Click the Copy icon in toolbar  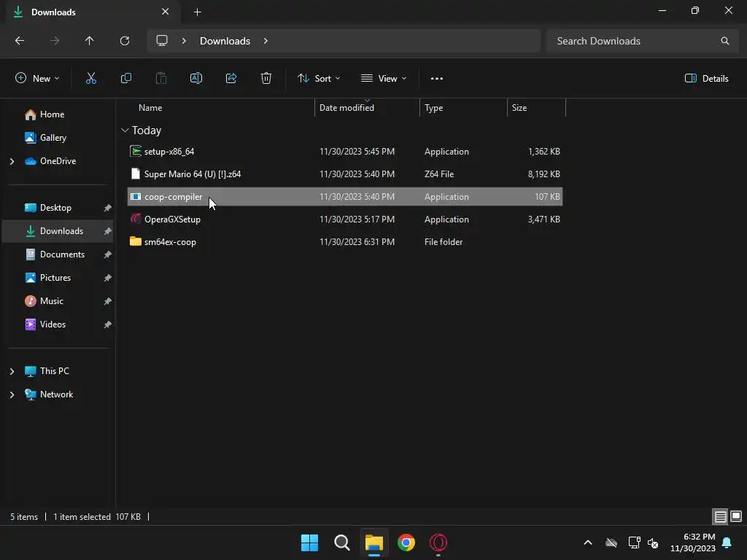(125, 78)
